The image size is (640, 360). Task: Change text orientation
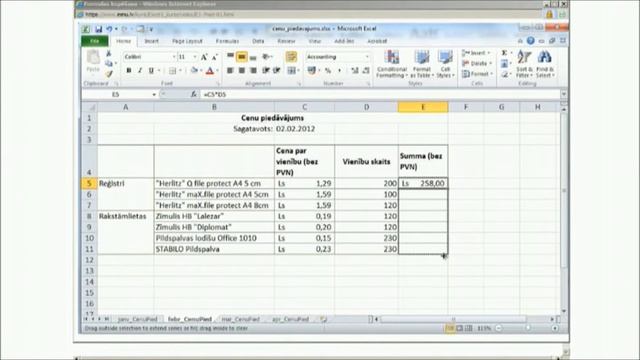[x=267, y=57]
